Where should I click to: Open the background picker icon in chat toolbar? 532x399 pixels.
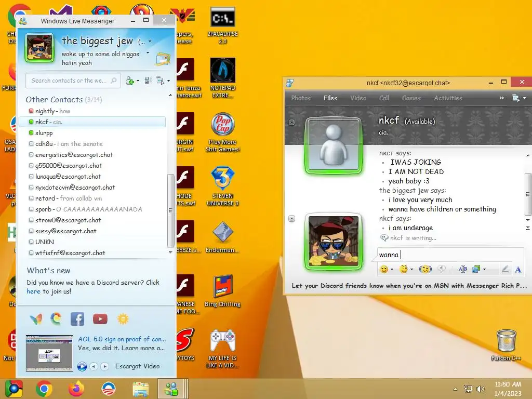[476, 269]
